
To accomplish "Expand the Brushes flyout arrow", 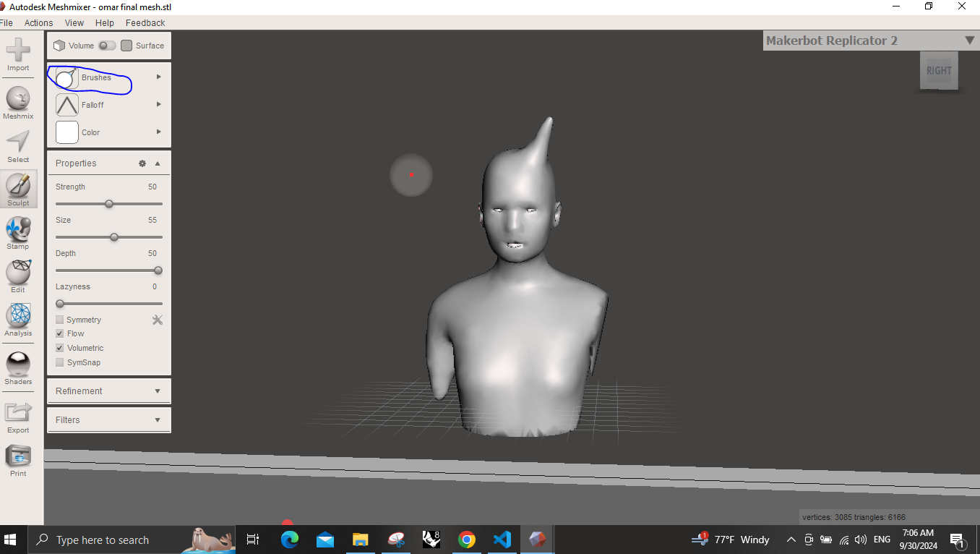I will pyautogui.click(x=159, y=77).
